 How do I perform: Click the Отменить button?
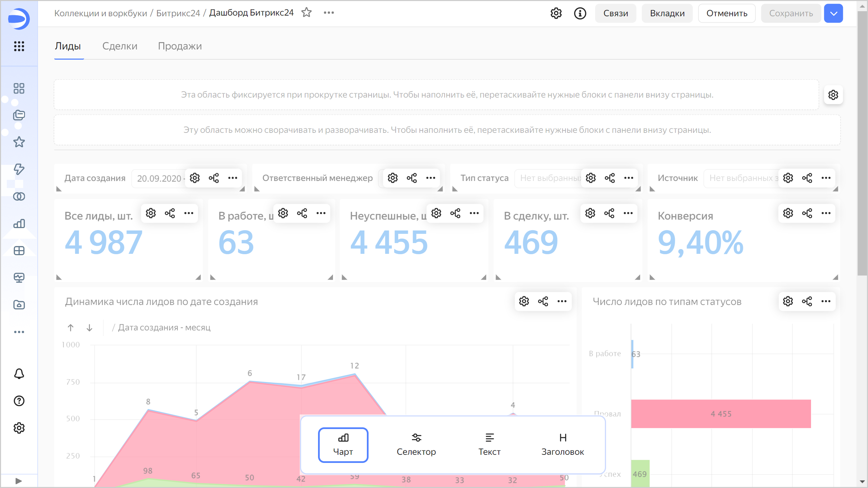coord(727,14)
